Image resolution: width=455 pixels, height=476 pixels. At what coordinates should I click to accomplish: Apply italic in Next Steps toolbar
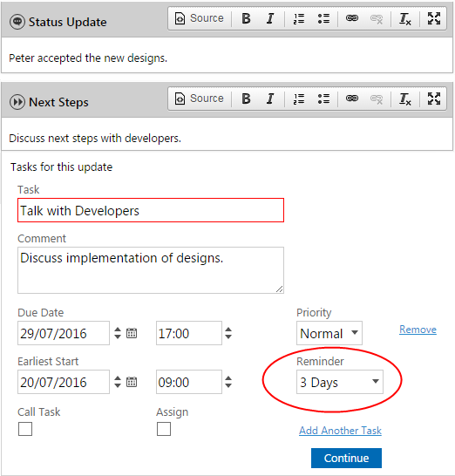270,99
